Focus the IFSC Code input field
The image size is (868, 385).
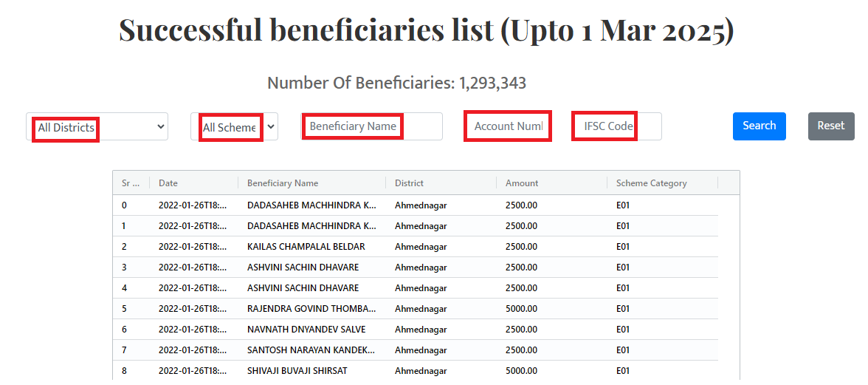[x=617, y=126]
